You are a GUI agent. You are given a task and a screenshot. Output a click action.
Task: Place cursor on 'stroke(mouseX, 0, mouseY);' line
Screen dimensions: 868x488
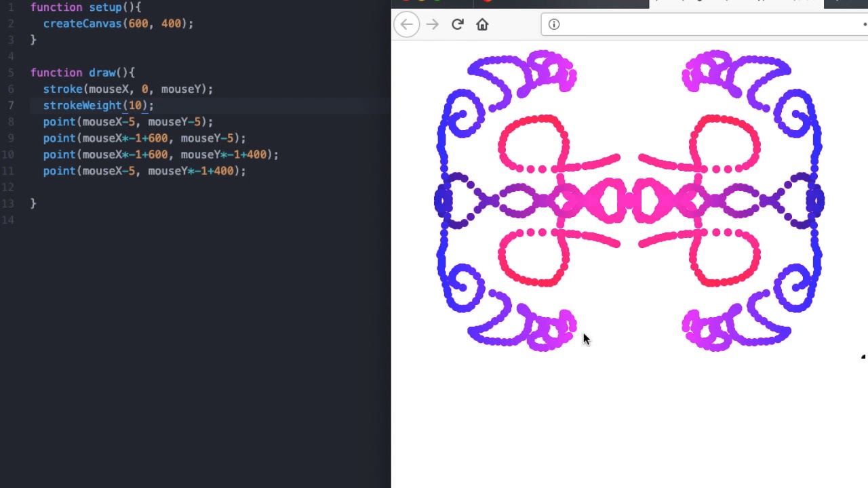pos(128,89)
